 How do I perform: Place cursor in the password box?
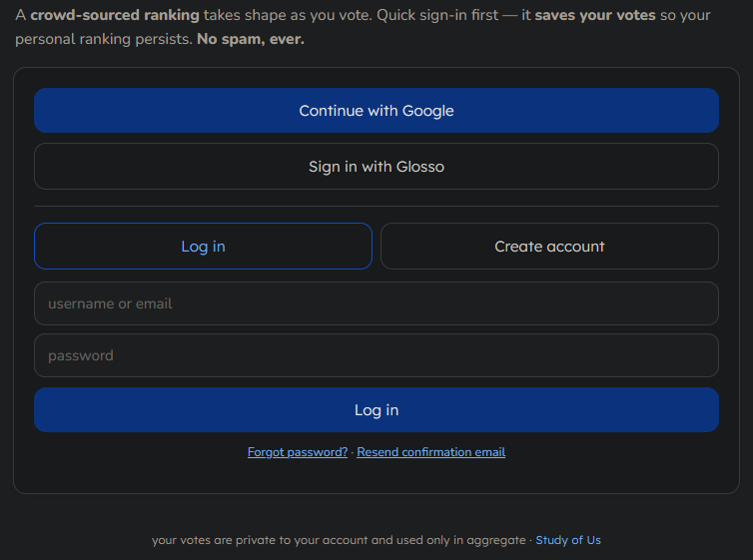coord(376,355)
